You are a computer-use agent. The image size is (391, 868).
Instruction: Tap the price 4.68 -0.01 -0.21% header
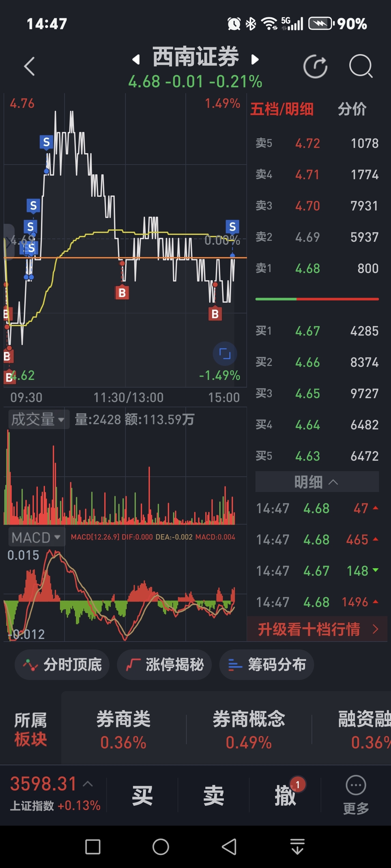point(195,81)
